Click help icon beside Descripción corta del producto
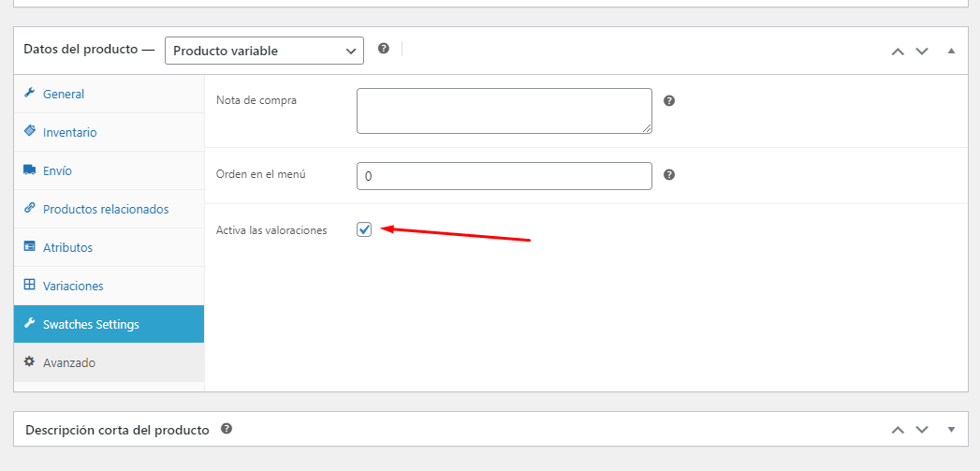The image size is (980, 471). pos(227,429)
